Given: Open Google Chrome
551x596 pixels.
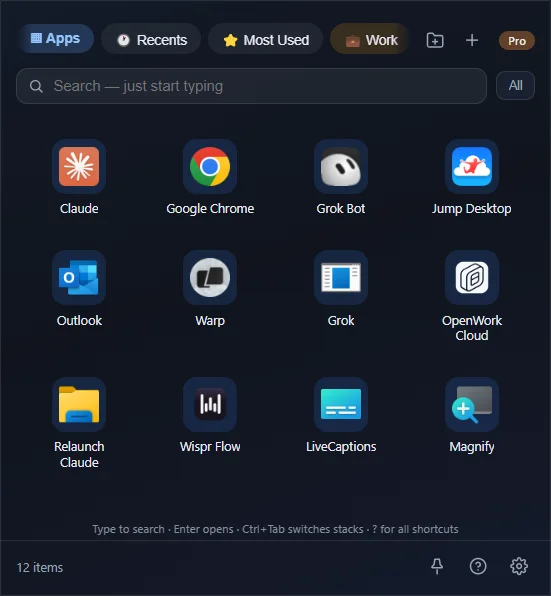Looking at the screenshot, I should point(210,166).
